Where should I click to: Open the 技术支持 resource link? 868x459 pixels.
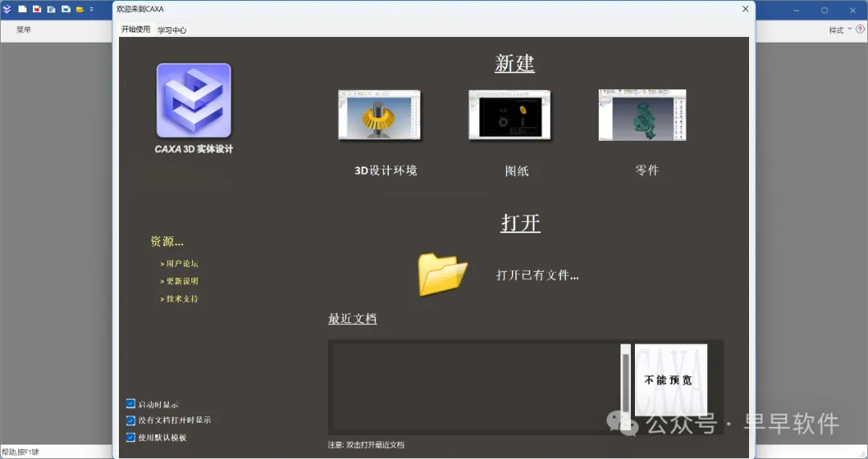pyautogui.click(x=178, y=299)
